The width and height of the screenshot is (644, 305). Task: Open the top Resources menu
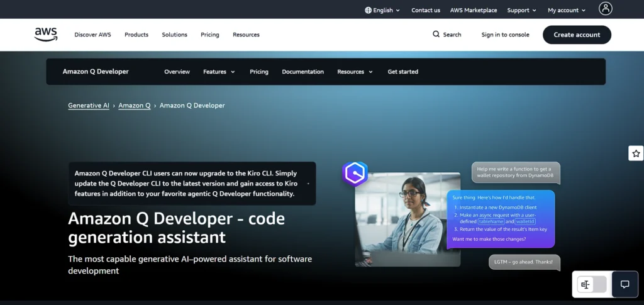246,35
